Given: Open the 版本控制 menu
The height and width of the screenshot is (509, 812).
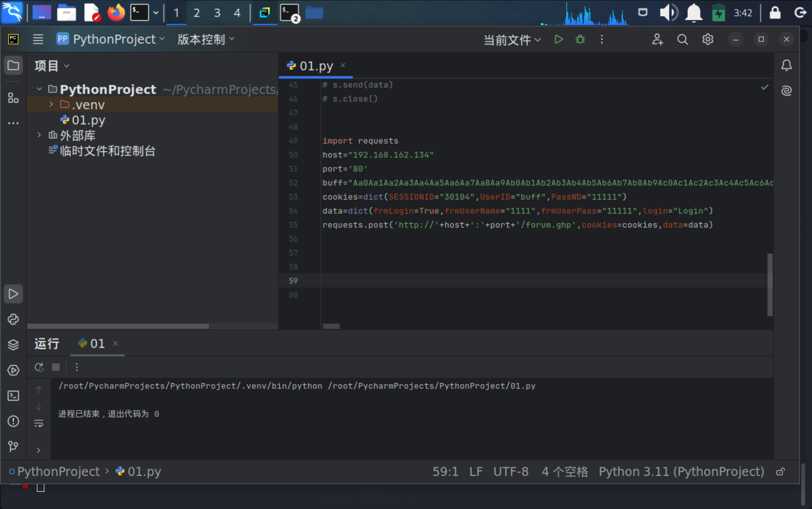Looking at the screenshot, I should tap(206, 39).
